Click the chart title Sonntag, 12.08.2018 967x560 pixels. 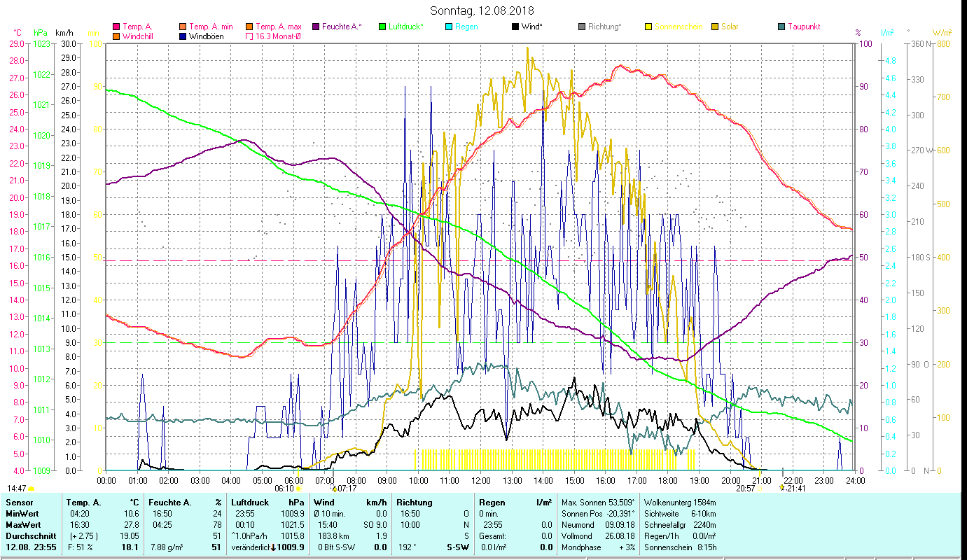coord(483,10)
